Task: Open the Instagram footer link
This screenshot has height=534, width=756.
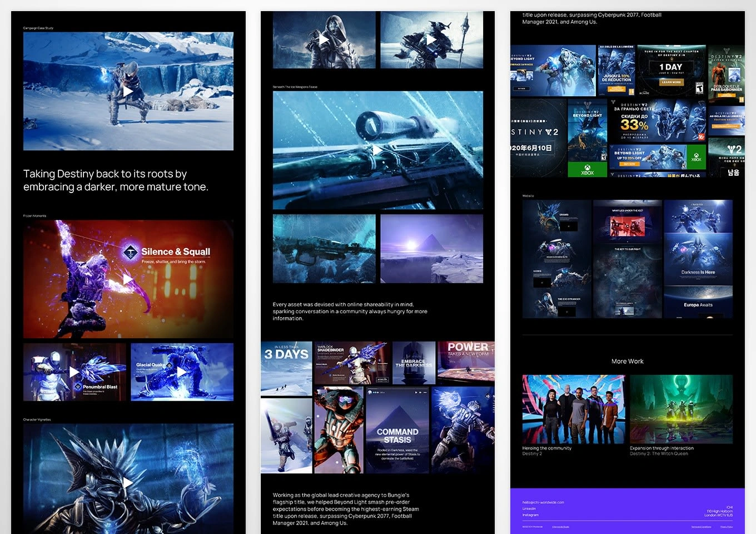Action: 530,515
